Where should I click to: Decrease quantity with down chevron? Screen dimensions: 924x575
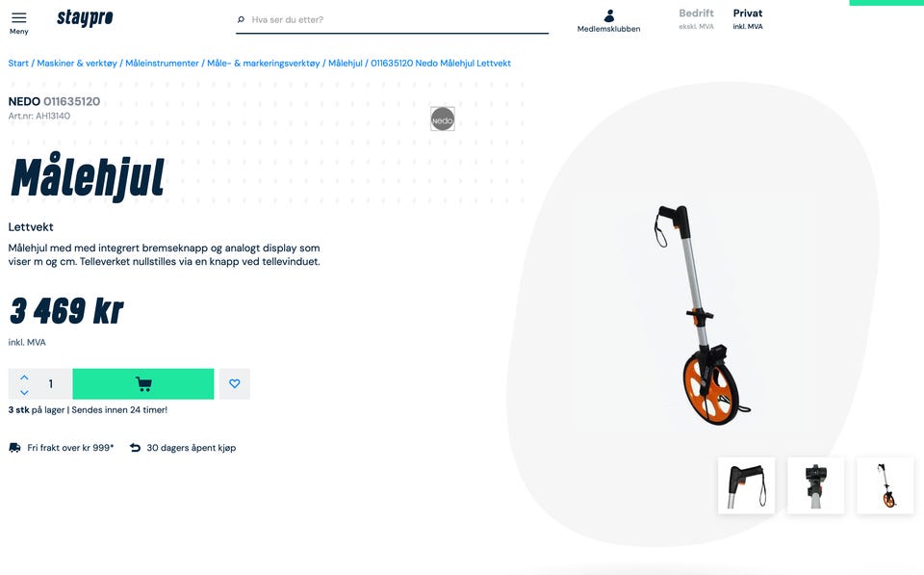[x=24, y=392]
